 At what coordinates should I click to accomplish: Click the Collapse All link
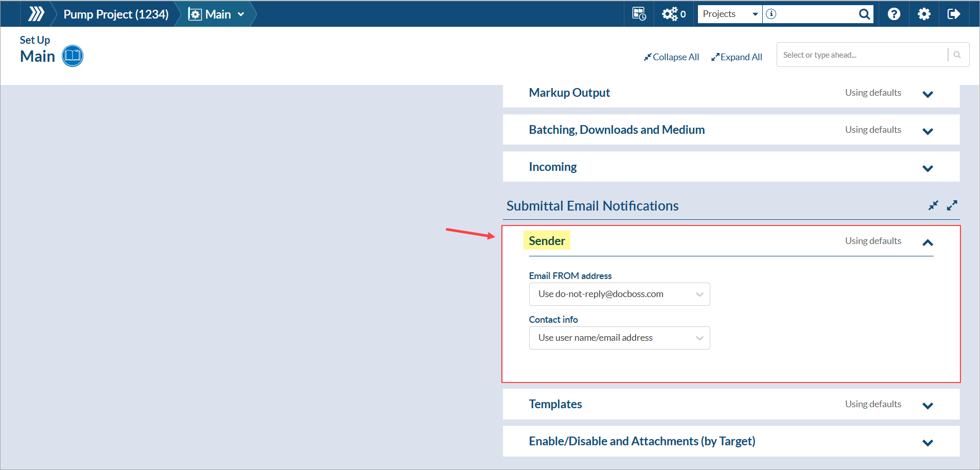coord(671,57)
